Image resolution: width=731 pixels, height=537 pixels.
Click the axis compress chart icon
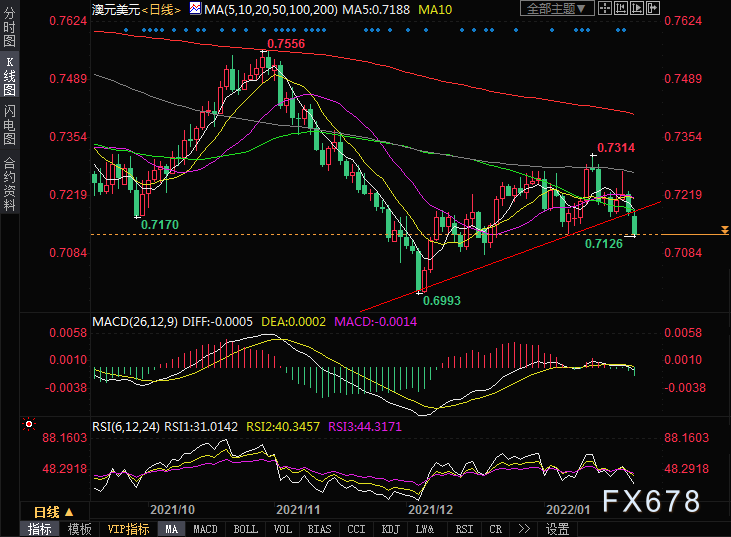(x=621, y=8)
